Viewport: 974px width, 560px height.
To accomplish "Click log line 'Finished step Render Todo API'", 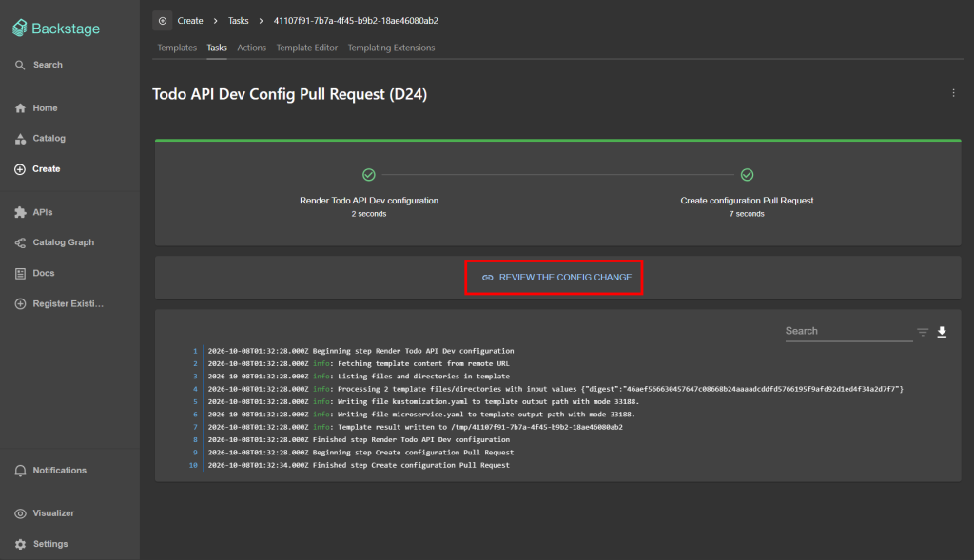I will click(x=359, y=439).
